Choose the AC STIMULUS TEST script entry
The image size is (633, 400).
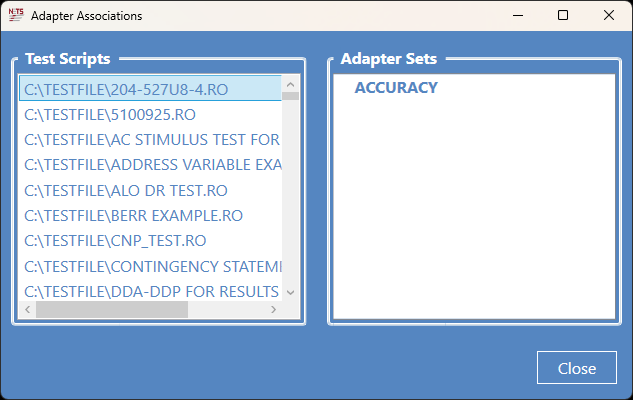click(150, 140)
